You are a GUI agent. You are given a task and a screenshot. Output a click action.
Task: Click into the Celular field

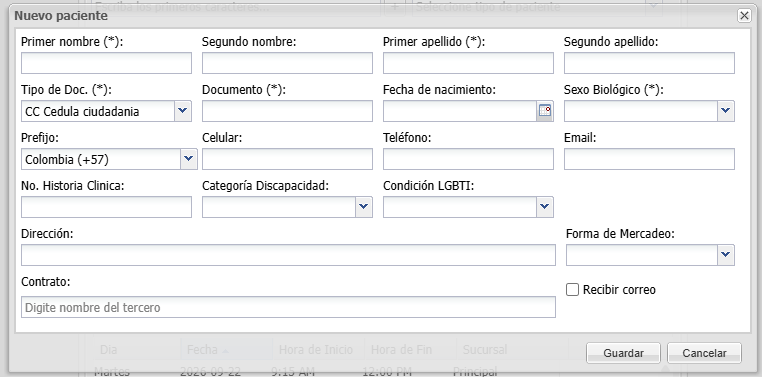pos(287,159)
